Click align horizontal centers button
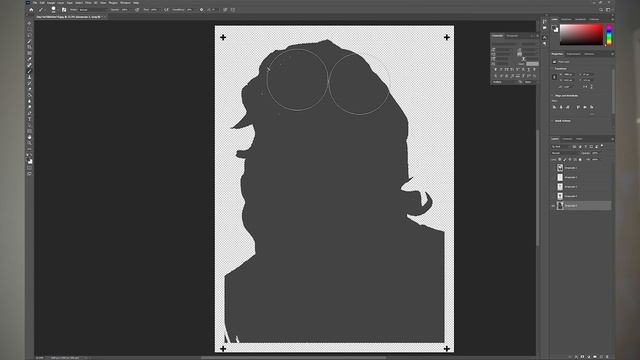Image resolution: width=640 pixels, height=360 pixels. tap(561, 107)
